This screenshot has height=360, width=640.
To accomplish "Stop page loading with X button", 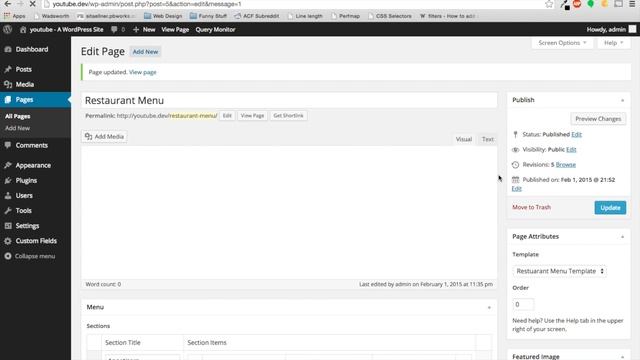I will [x=33, y=4].
